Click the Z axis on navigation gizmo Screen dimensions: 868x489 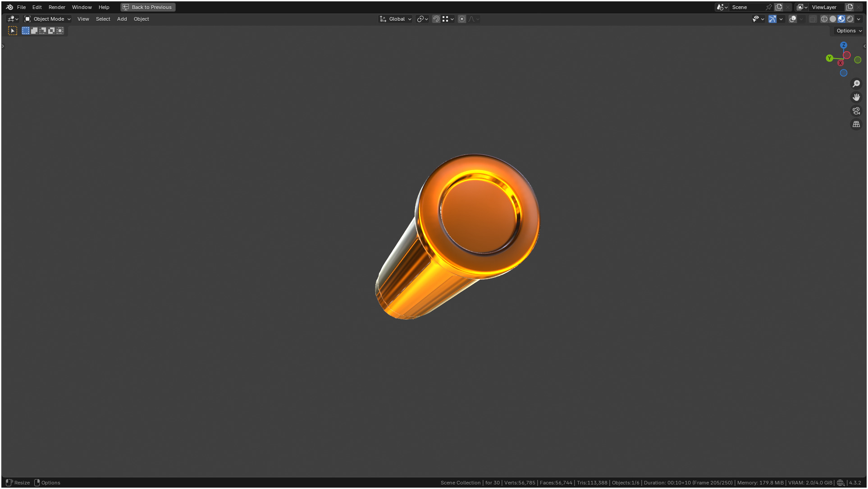pos(844,45)
